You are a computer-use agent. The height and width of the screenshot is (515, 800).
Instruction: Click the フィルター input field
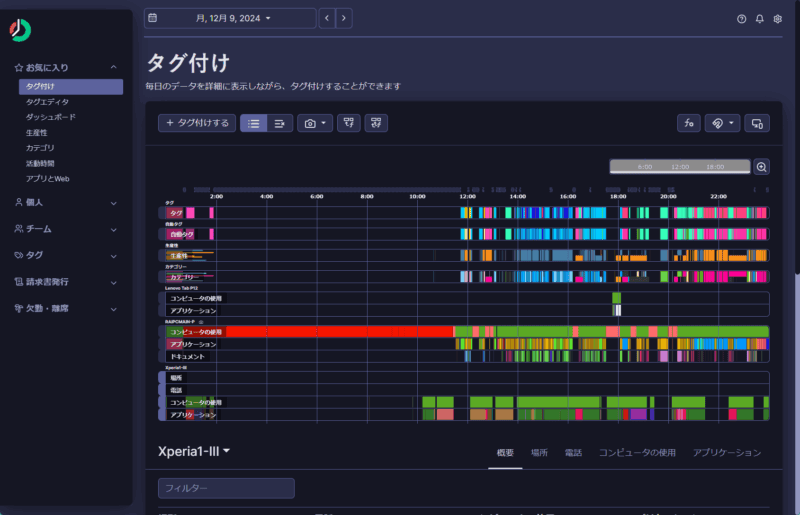pos(226,488)
